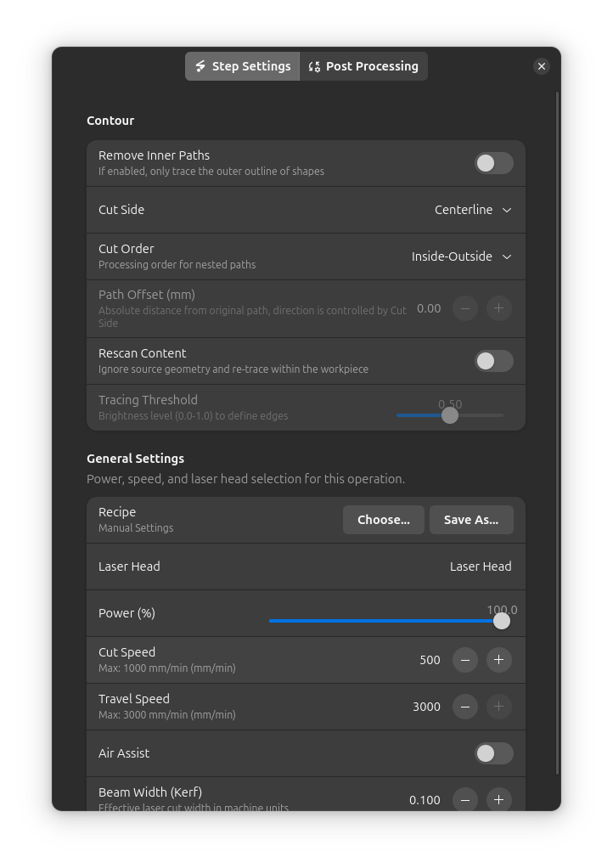Decrement Cut Speed using the minus icon
The height and width of the screenshot is (868, 613).
coord(464,660)
